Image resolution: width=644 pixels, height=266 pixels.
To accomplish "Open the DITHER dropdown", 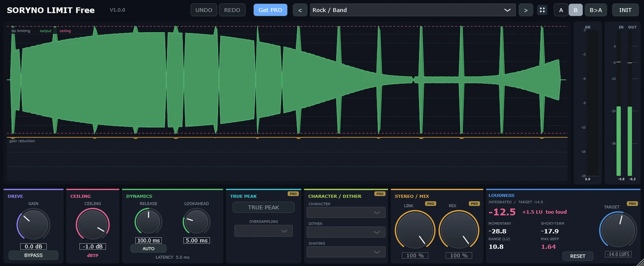I will tap(346, 232).
